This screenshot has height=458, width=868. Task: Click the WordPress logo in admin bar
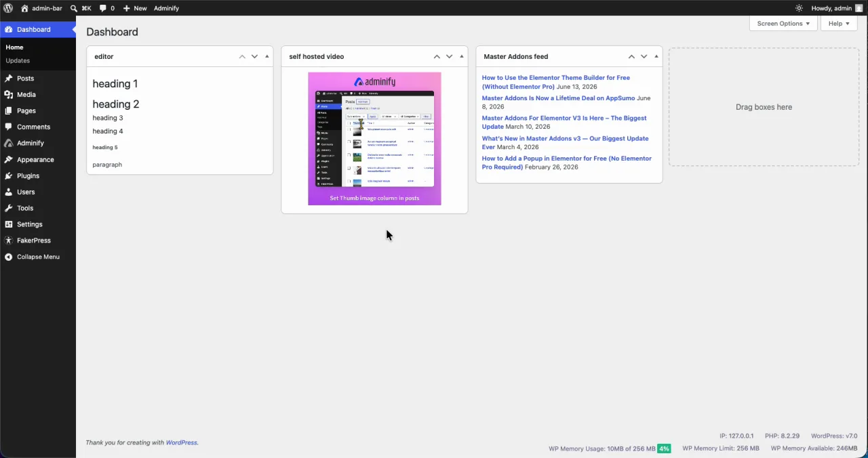pos(8,8)
